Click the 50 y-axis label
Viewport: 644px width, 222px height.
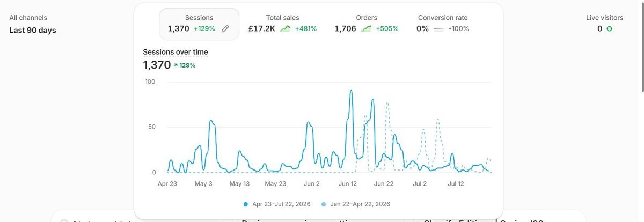[152, 127]
